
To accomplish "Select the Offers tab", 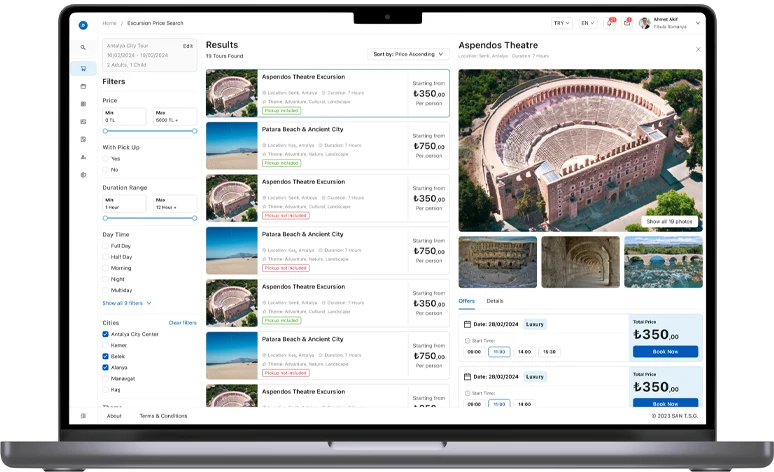I will [467, 301].
